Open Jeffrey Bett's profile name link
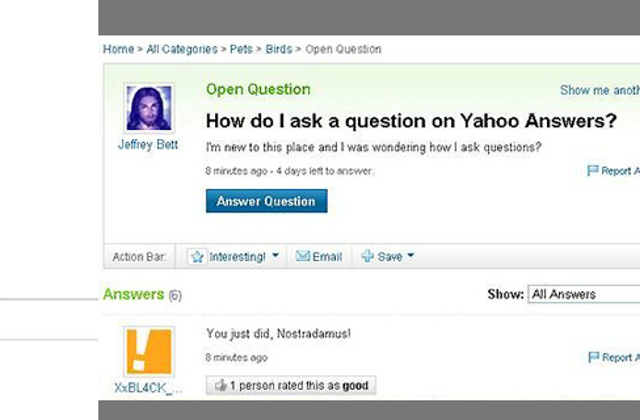Image resolution: width=640 pixels, height=420 pixels. point(148,144)
